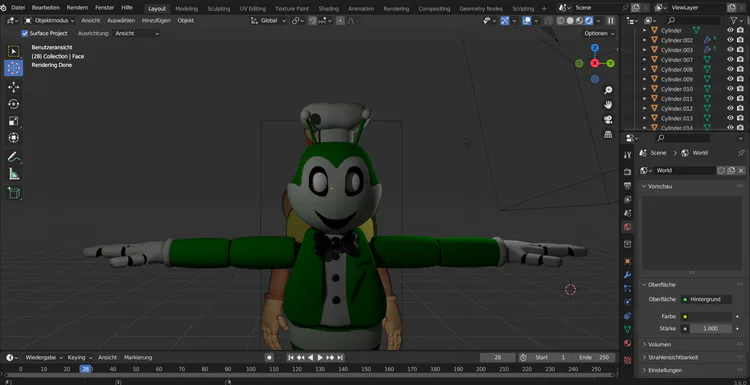Screen dimensions: 750x385
Task: Click the Hintergrund surface shader button
Action: pos(706,299)
